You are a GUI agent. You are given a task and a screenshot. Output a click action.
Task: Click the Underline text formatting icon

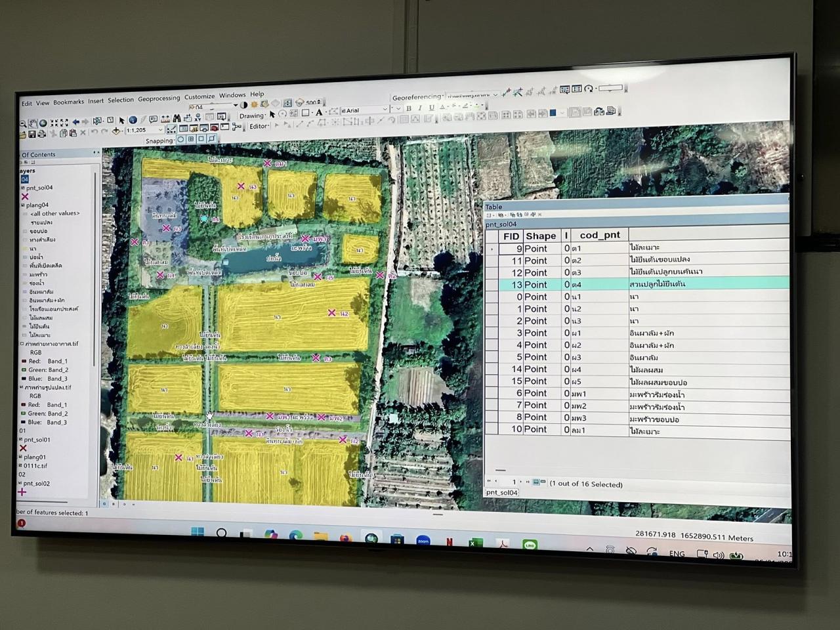(432, 108)
